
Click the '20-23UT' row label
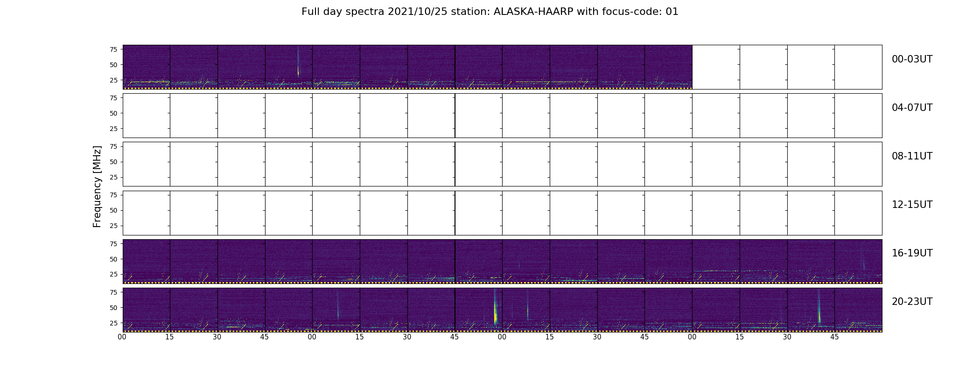click(x=912, y=302)
